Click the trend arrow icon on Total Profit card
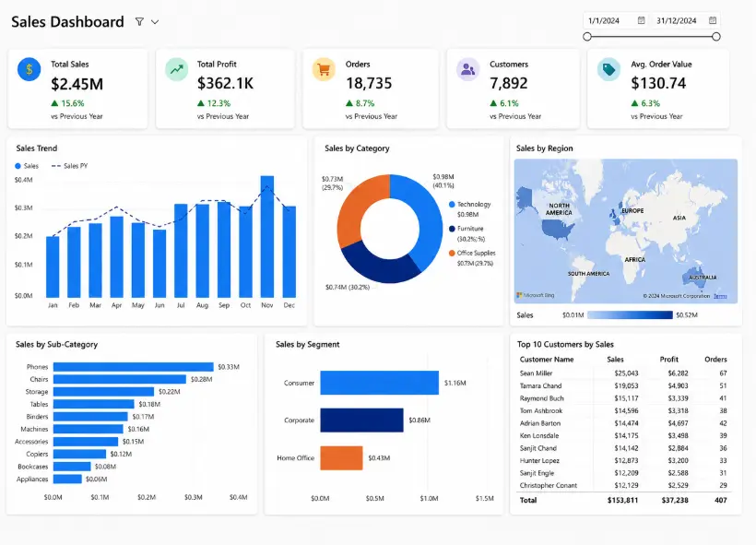This screenshot has height=545, width=756. pyautogui.click(x=177, y=69)
